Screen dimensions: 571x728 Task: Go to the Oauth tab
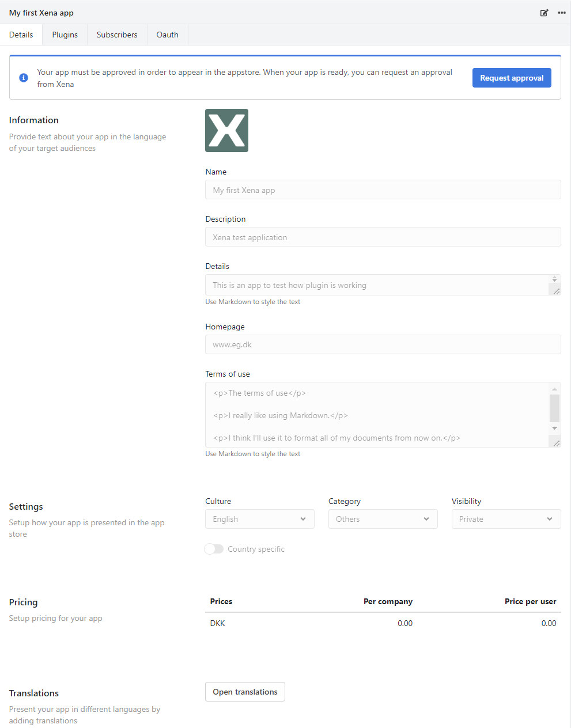(x=167, y=35)
